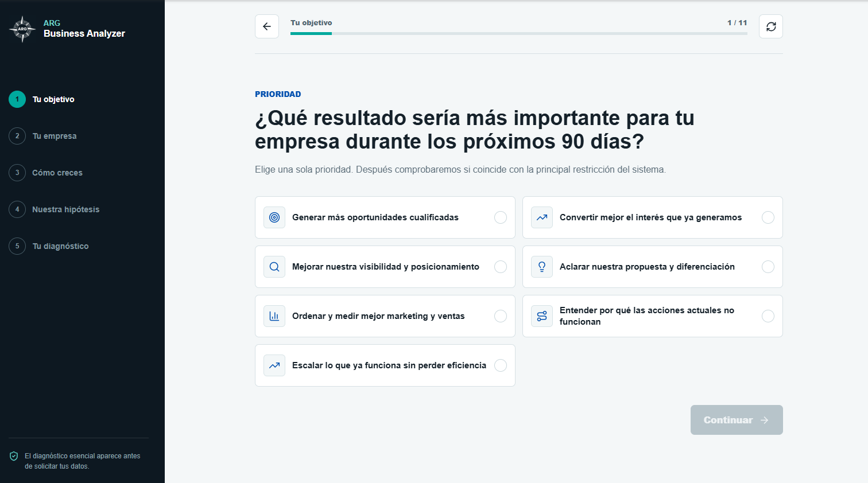
Task: Click the top progress bar
Action: (519, 33)
